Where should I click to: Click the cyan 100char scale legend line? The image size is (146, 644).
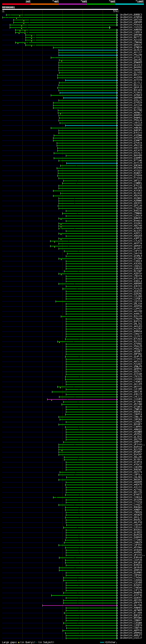click(x=102, y=642)
